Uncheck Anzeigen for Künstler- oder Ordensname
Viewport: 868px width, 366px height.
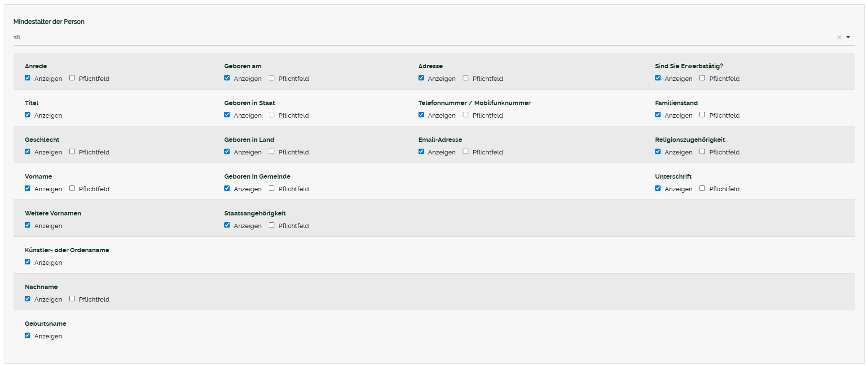(x=28, y=262)
